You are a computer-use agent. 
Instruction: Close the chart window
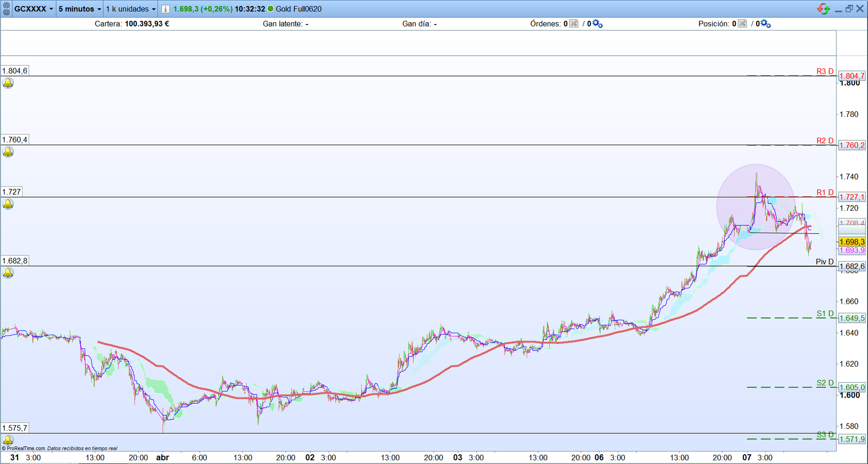860,9
